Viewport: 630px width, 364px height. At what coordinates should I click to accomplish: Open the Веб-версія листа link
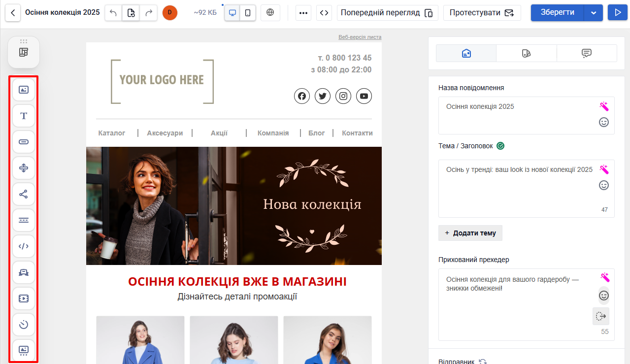pyautogui.click(x=360, y=37)
